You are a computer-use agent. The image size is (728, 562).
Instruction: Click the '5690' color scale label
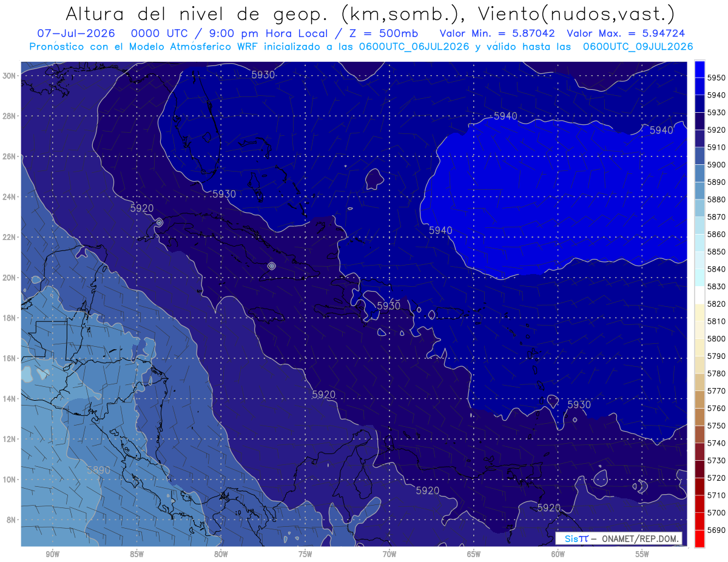(716, 530)
